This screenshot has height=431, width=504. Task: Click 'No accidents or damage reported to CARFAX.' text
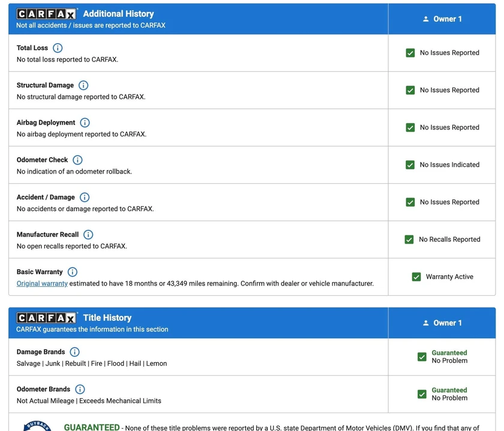[x=85, y=209]
